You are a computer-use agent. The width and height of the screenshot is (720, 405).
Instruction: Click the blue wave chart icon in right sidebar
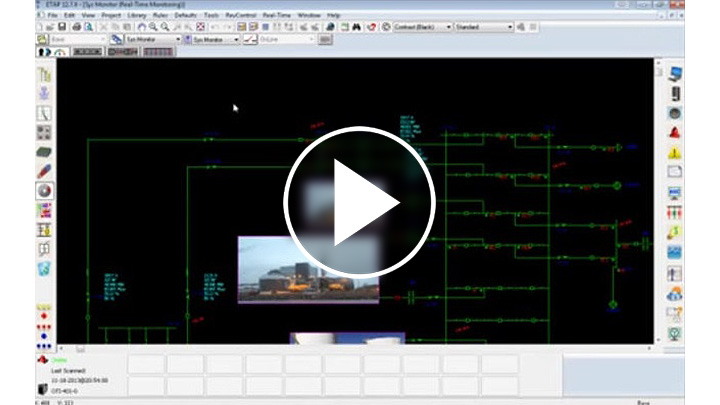click(x=675, y=252)
